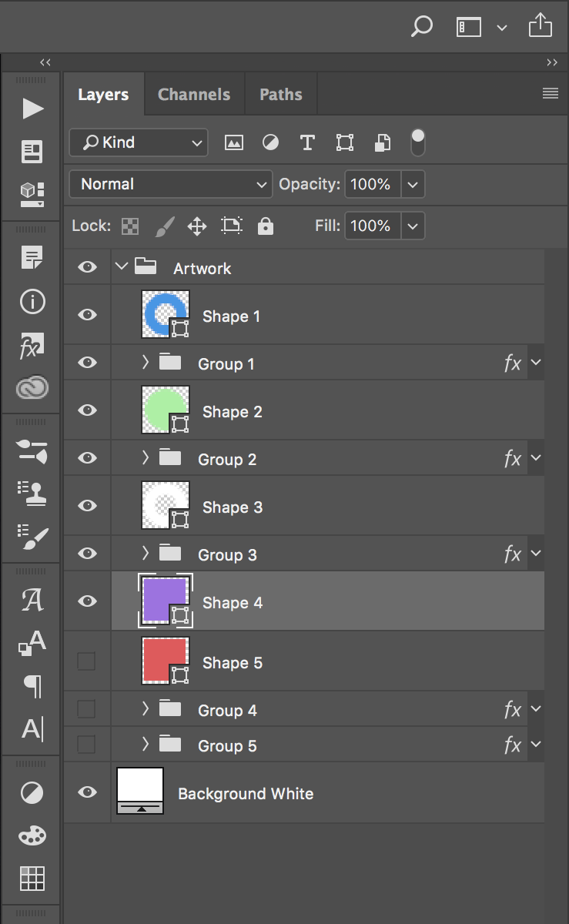Open the Normal blend mode dropdown

171,184
